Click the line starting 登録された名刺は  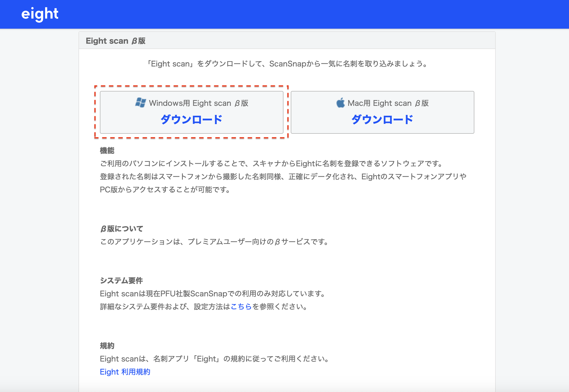tap(283, 177)
